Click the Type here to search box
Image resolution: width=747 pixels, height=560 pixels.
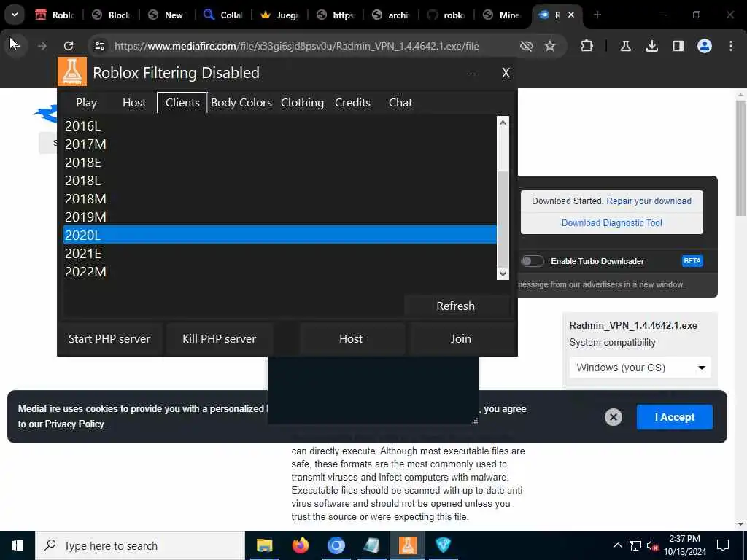coord(140,545)
